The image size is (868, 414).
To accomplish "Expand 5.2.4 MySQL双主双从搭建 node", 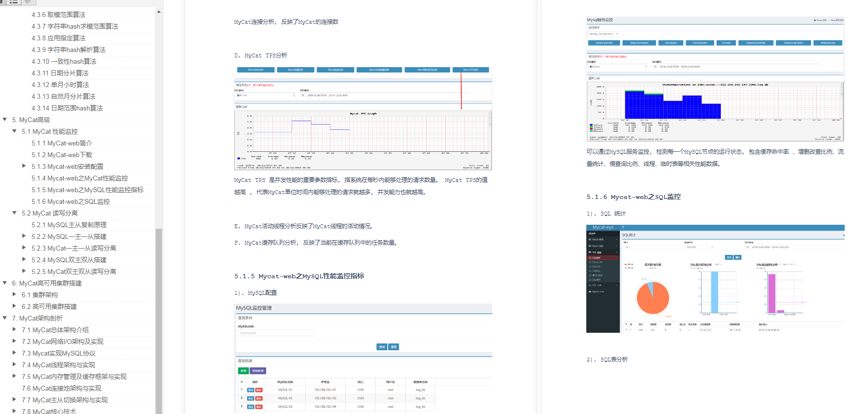I will click(x=24, y=259).
